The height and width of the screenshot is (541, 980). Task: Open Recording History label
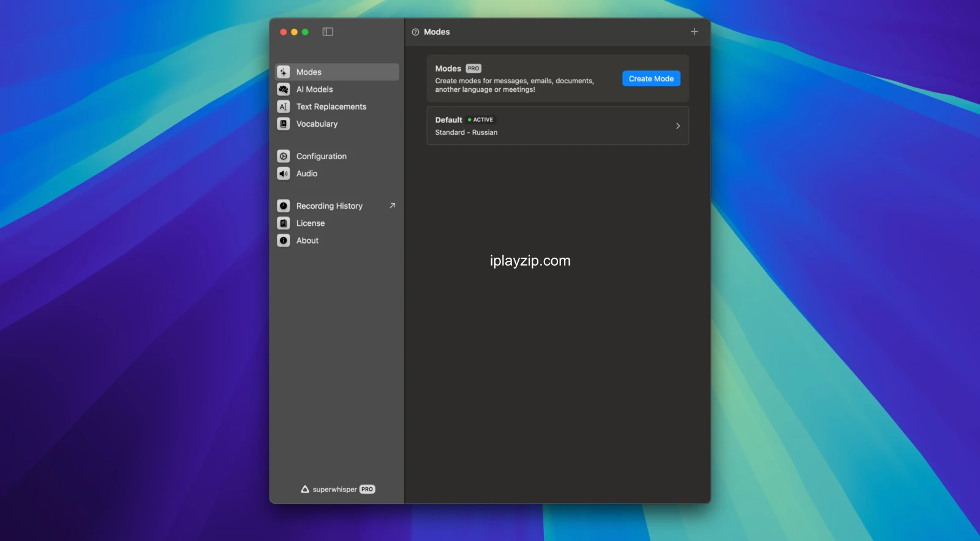pos(330,206)
